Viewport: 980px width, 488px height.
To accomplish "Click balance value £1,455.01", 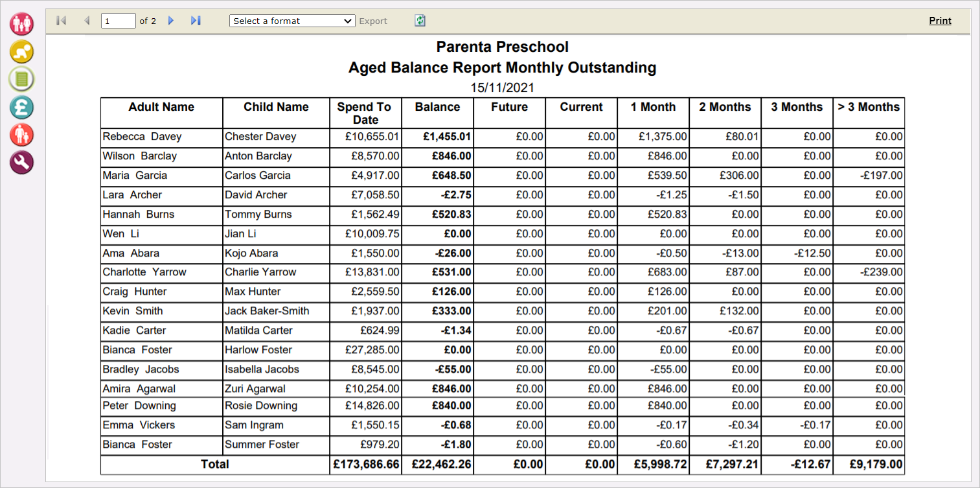I will [x=447, y=137].
